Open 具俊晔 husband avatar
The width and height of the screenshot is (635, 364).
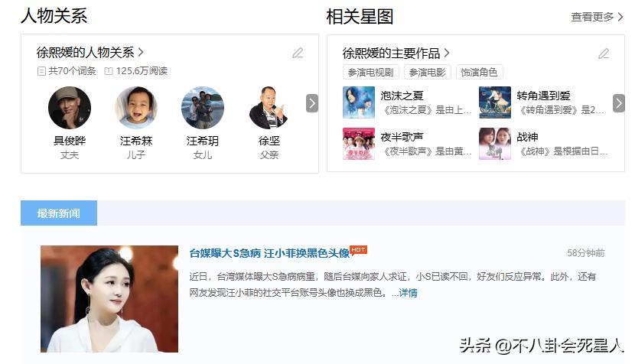[x=70, y=108]
